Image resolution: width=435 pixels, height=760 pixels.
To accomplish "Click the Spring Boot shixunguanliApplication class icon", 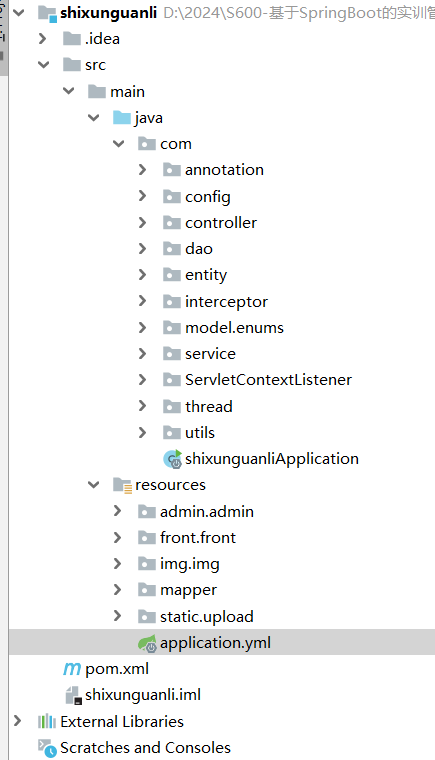I will tap(172, 459).
